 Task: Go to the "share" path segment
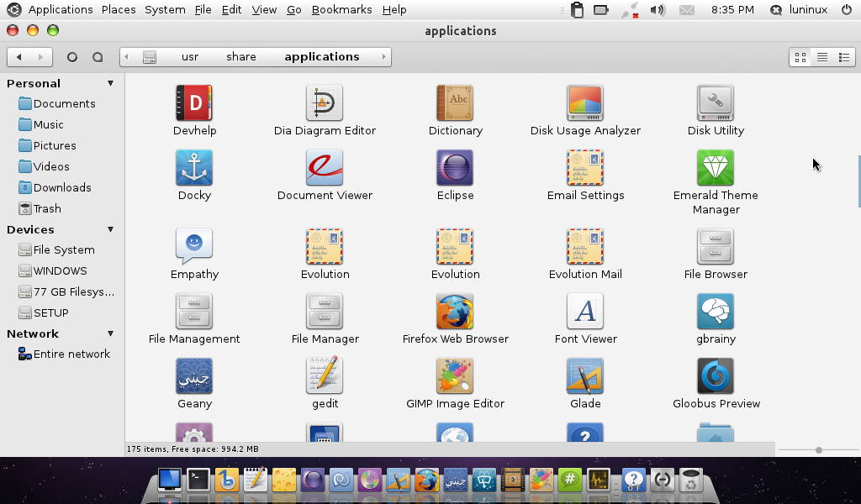point(240,57)
